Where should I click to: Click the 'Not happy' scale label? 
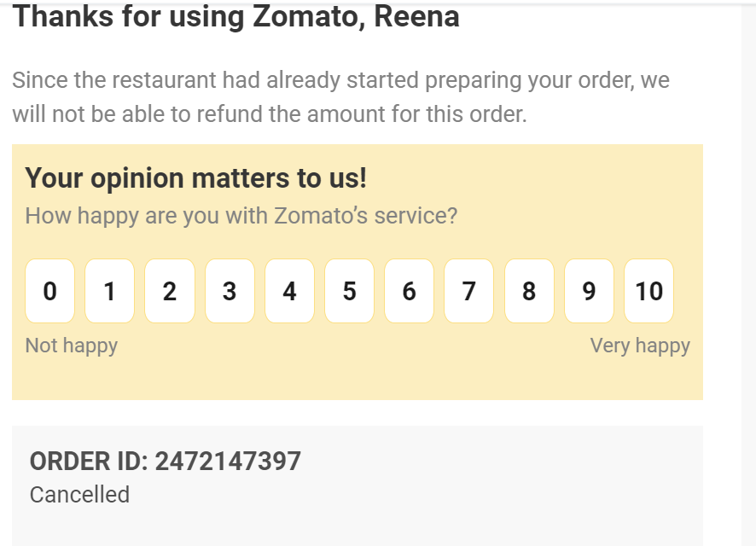coord(72,346)
